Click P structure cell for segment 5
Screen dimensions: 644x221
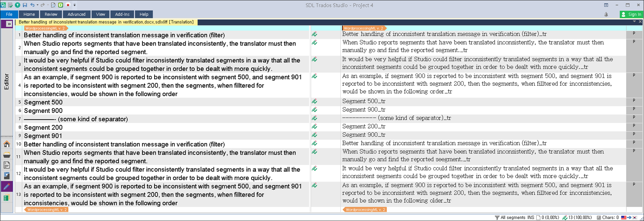(634, 101)
